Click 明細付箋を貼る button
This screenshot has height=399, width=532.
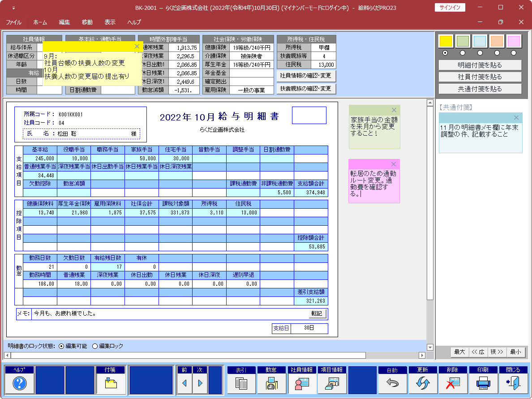[480, 65]
